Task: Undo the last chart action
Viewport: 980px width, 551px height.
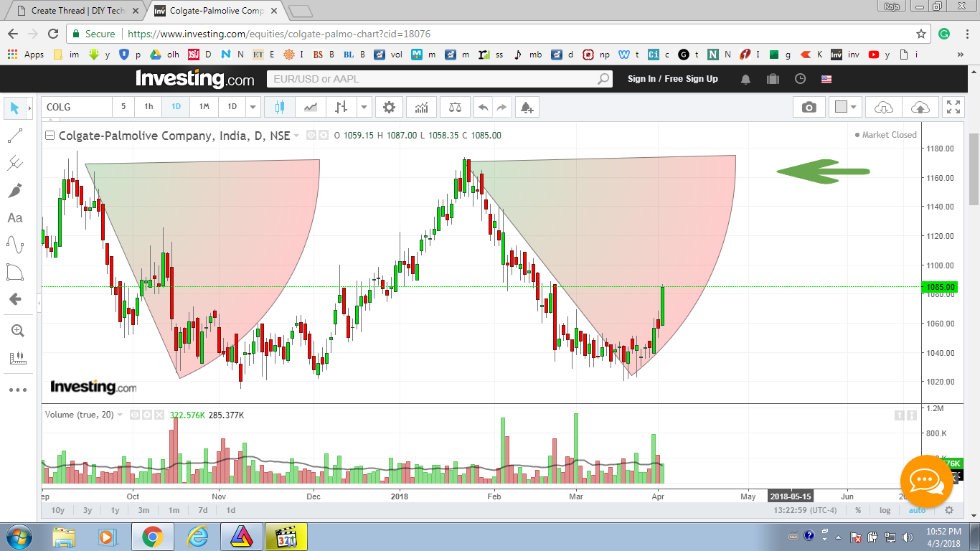Action: (x=483, y=107)
